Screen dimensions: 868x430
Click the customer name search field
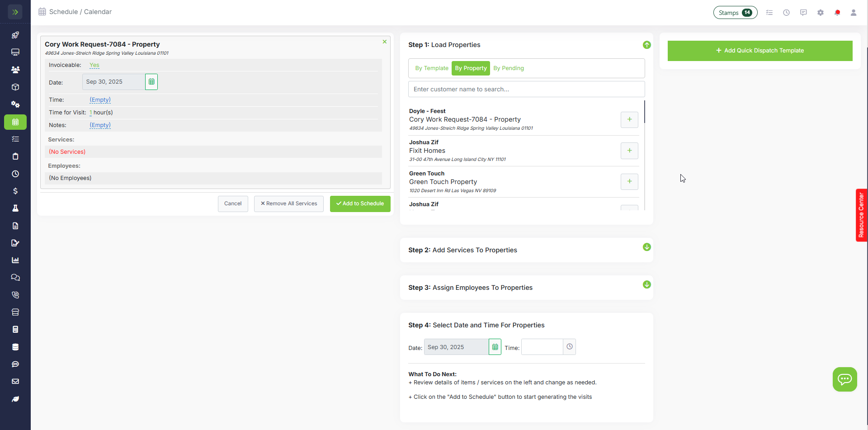tap(526, 89)
